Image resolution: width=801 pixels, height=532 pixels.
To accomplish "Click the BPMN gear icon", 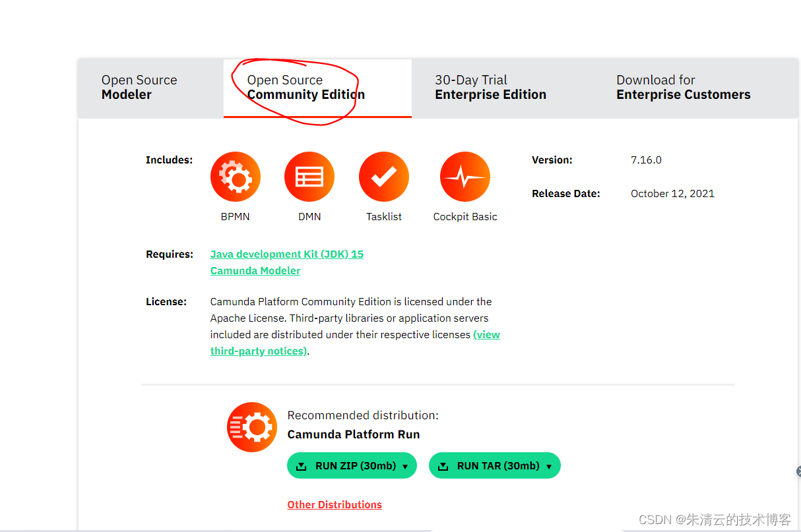I will click(x=236, y=177).
